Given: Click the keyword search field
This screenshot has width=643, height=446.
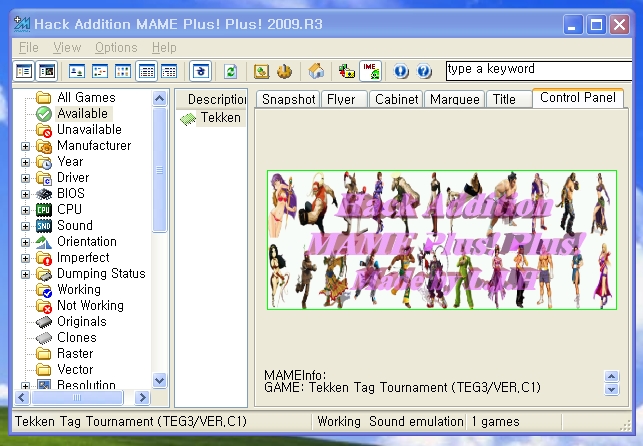Looking at the screenshot, I should (539, 70).
